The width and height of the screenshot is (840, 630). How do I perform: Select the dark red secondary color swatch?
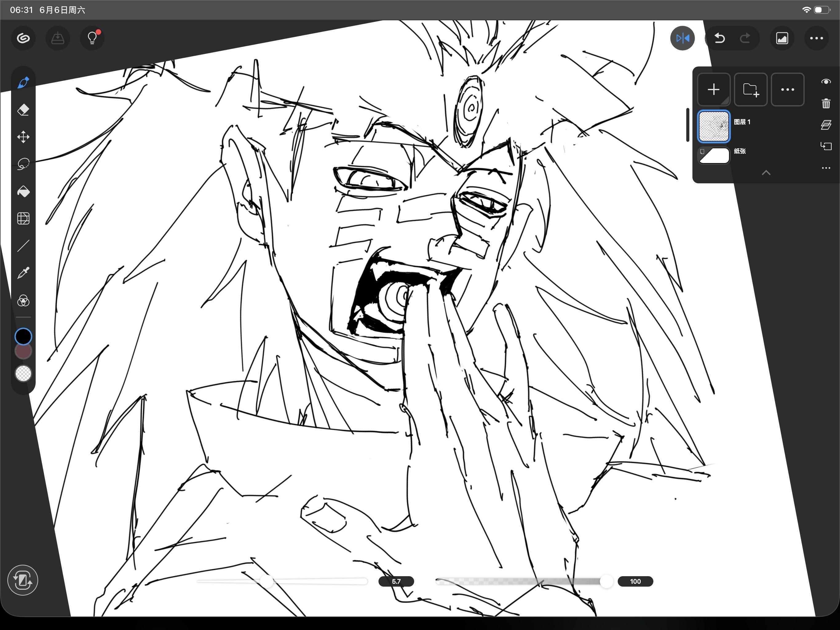click(23, 352)
